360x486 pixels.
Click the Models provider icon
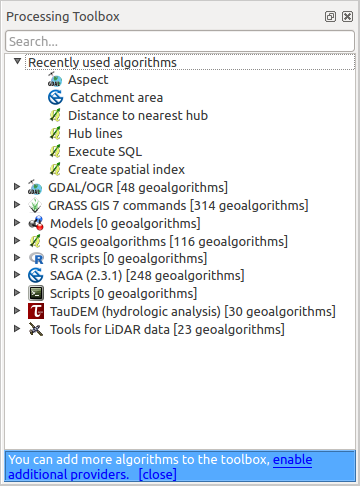tap(36, 223)
